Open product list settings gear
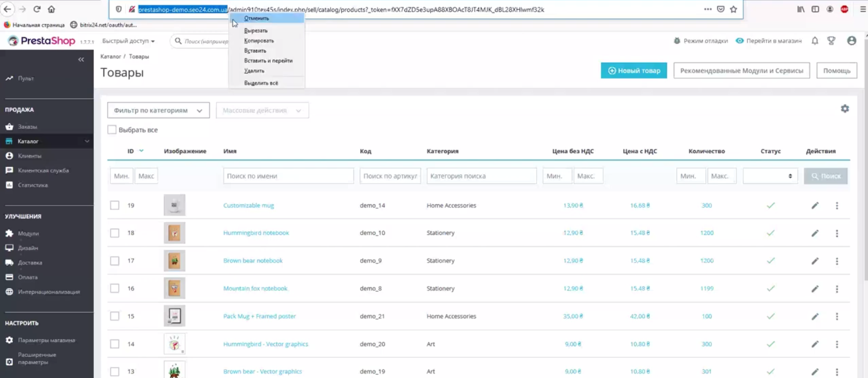The image size is (868, 378). pos(845,108)
